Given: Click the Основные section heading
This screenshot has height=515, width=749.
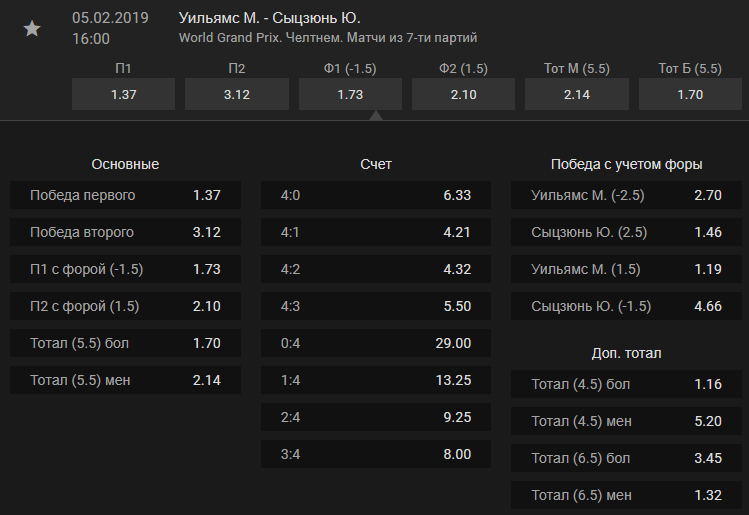Looking at the screenshot, I should pyautogui.click(x=125, y=164).
